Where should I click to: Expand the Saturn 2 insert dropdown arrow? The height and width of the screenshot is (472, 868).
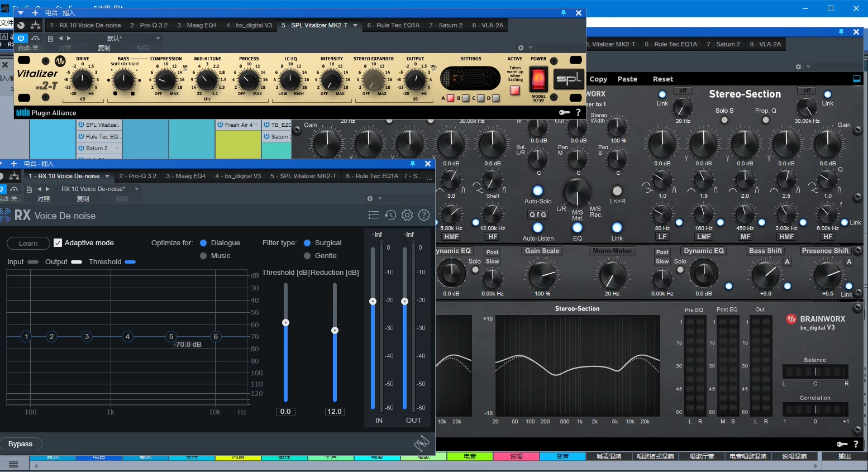click(x=117, y=149)
